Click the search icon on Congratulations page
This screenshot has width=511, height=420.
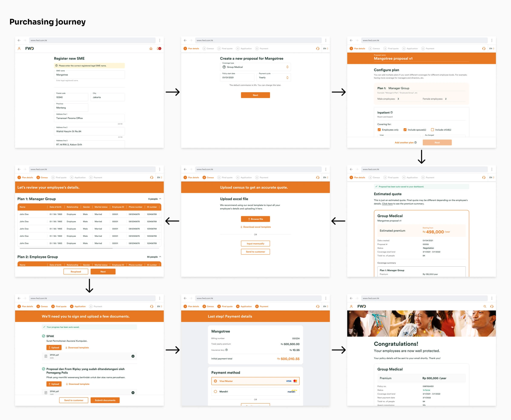485,306
